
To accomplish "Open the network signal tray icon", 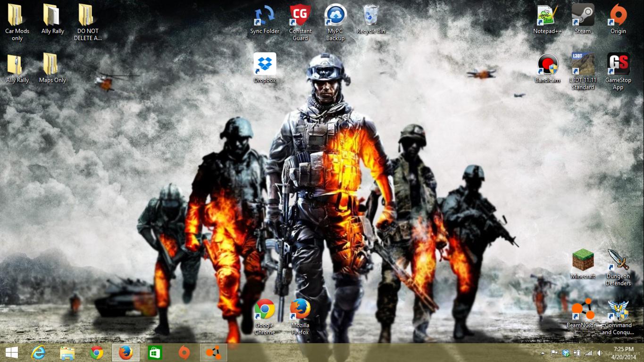I will coord(588,353).
